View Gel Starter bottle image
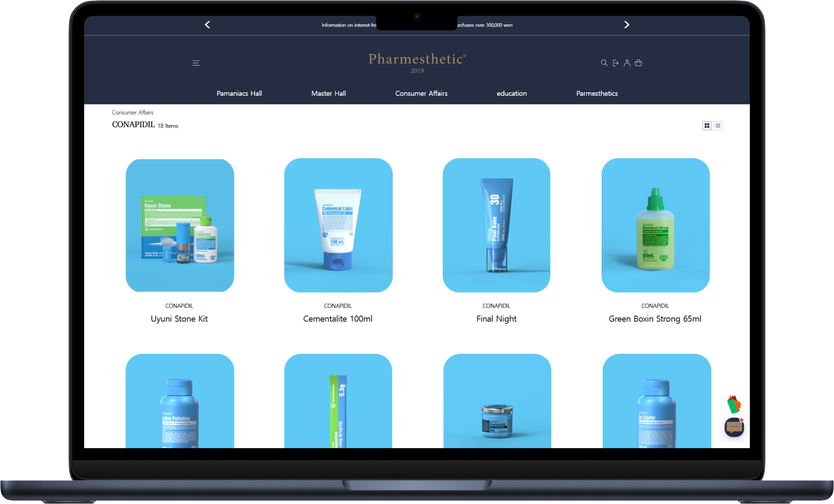 coord(657,401)
